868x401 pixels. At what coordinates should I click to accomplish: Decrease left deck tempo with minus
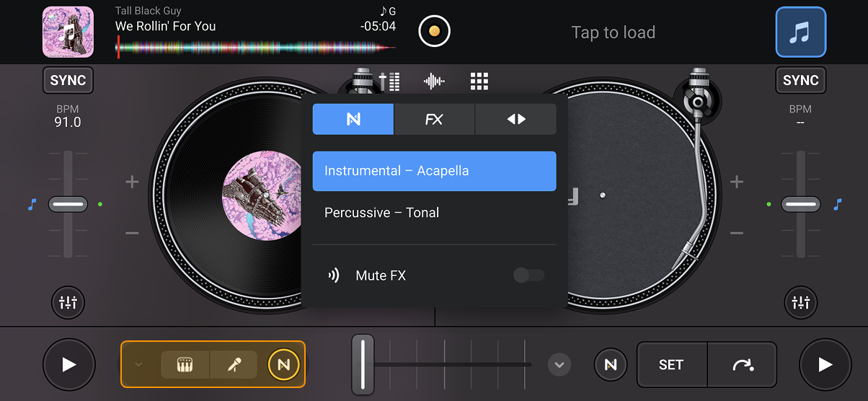[132, 232]
